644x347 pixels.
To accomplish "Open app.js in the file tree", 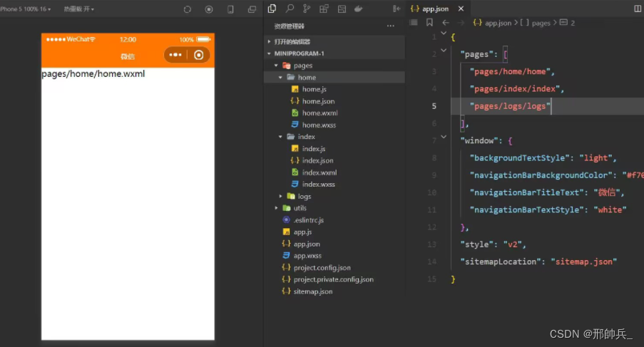I will tap(302, 232).
